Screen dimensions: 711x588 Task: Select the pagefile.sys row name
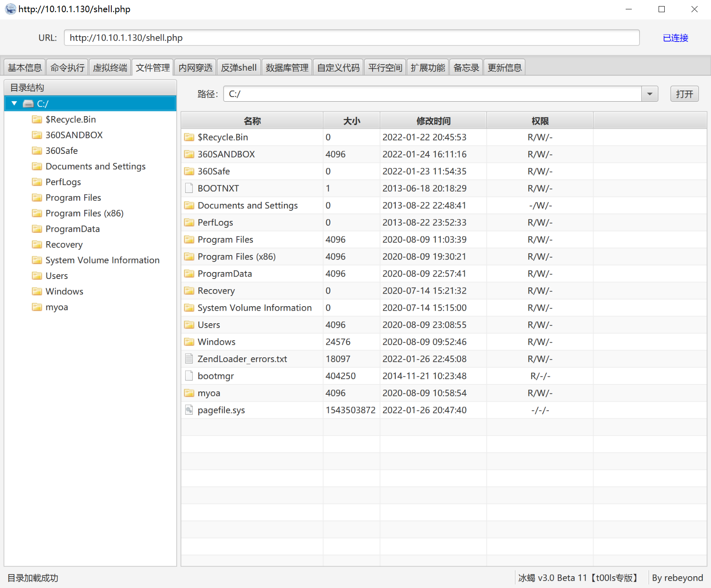coord(221,410)
